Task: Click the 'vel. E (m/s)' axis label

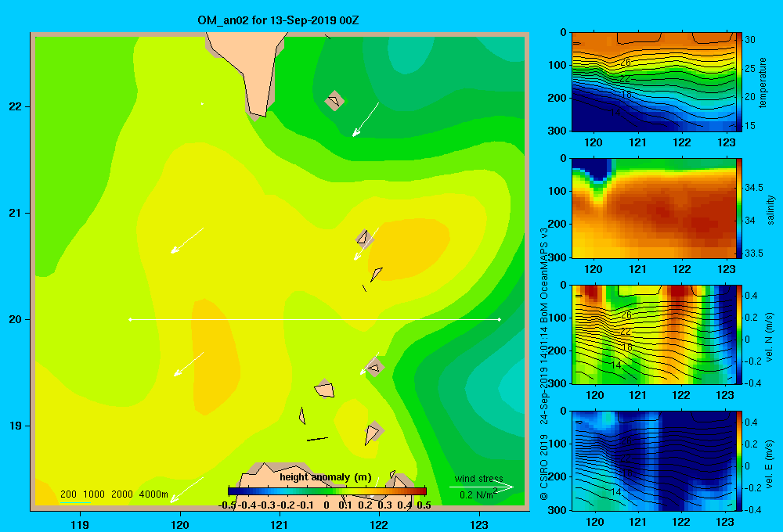Action: click(770, 463)
